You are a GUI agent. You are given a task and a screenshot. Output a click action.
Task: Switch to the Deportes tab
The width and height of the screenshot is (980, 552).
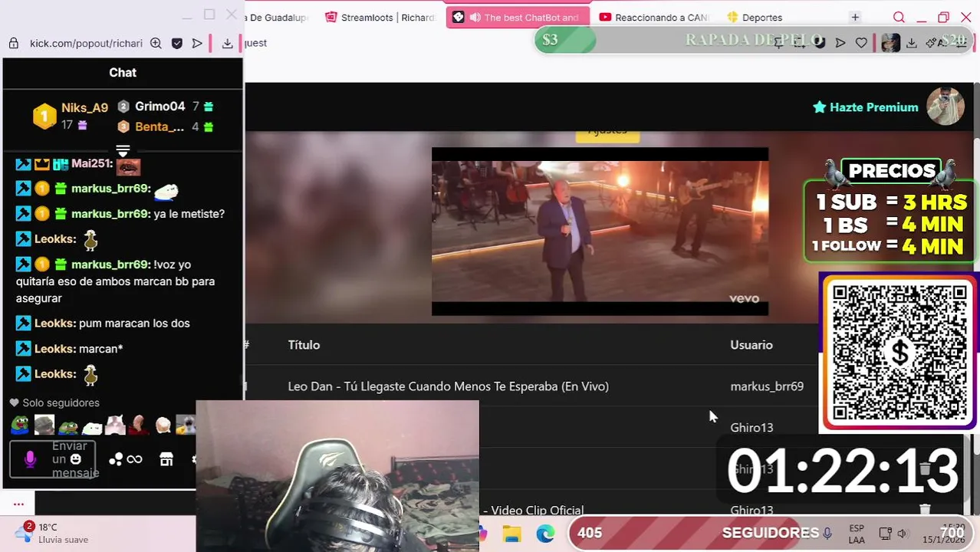pos(755,18)
